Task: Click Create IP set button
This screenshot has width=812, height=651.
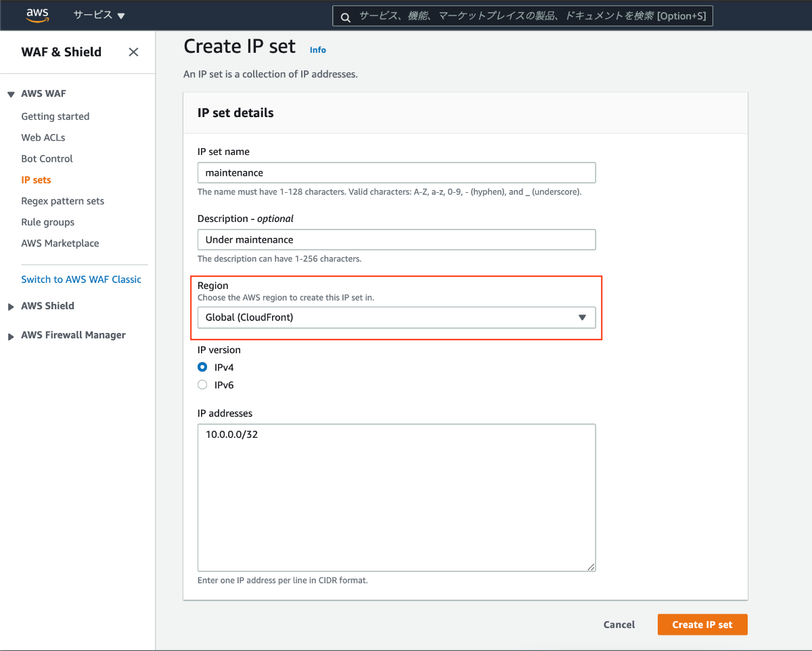Action: 702,625
